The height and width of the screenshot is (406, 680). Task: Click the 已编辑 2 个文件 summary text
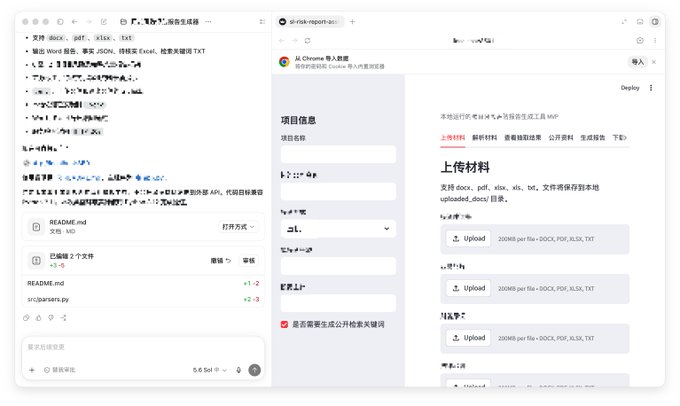[x=72, y=256]
